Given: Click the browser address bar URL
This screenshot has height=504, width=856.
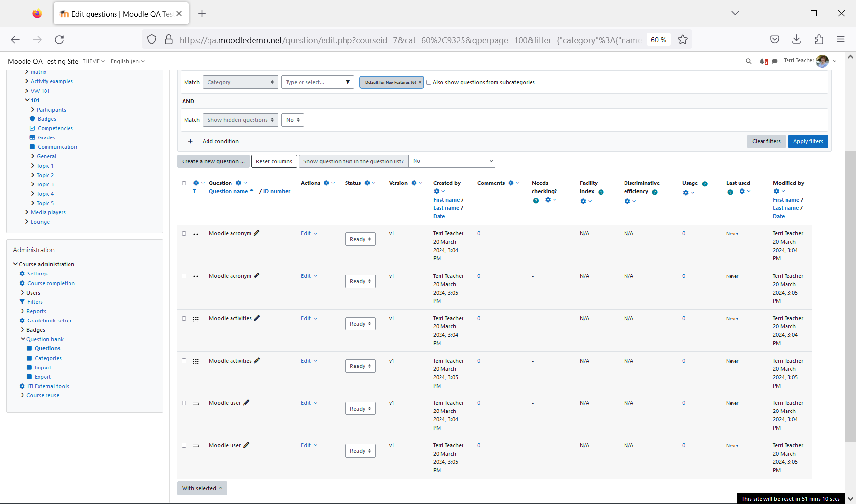Looking at the screenshot, I should tap(410, 40).
